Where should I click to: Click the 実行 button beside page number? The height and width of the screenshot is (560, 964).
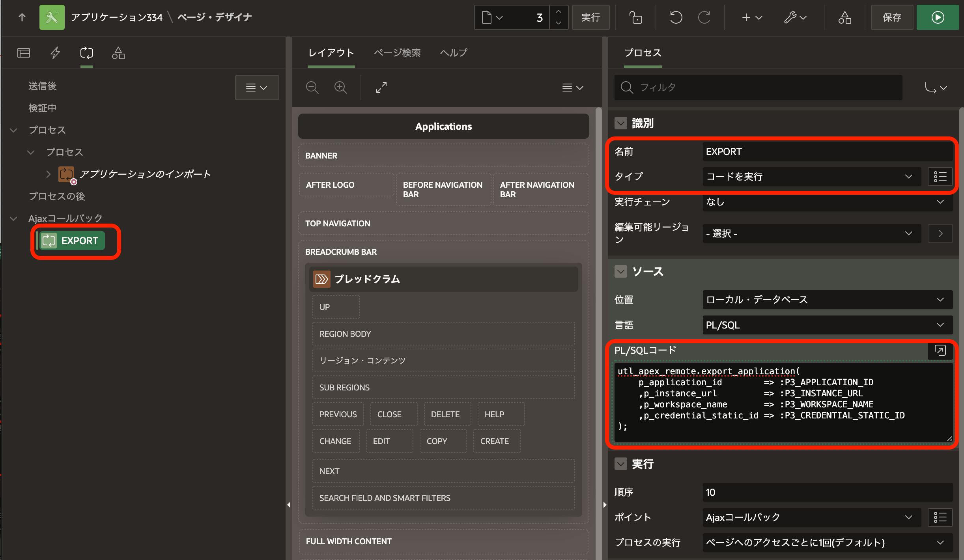tap(590, 17)
